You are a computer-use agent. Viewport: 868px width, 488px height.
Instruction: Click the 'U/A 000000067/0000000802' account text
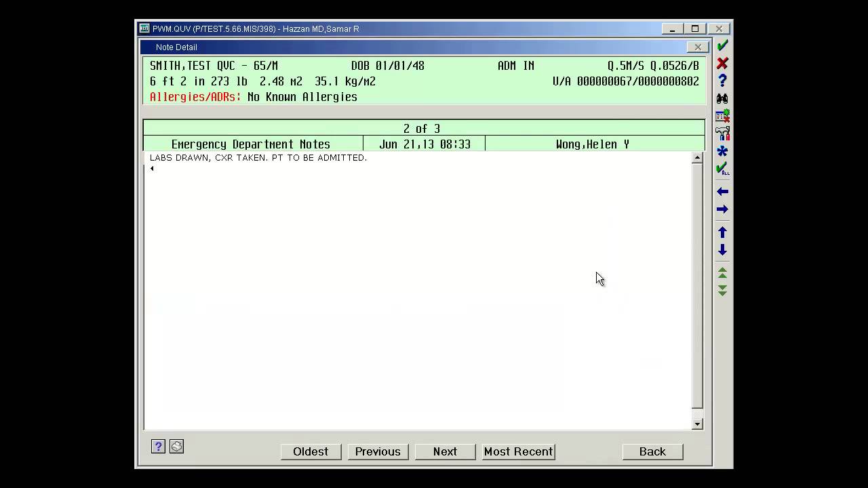tap(626, 81)
